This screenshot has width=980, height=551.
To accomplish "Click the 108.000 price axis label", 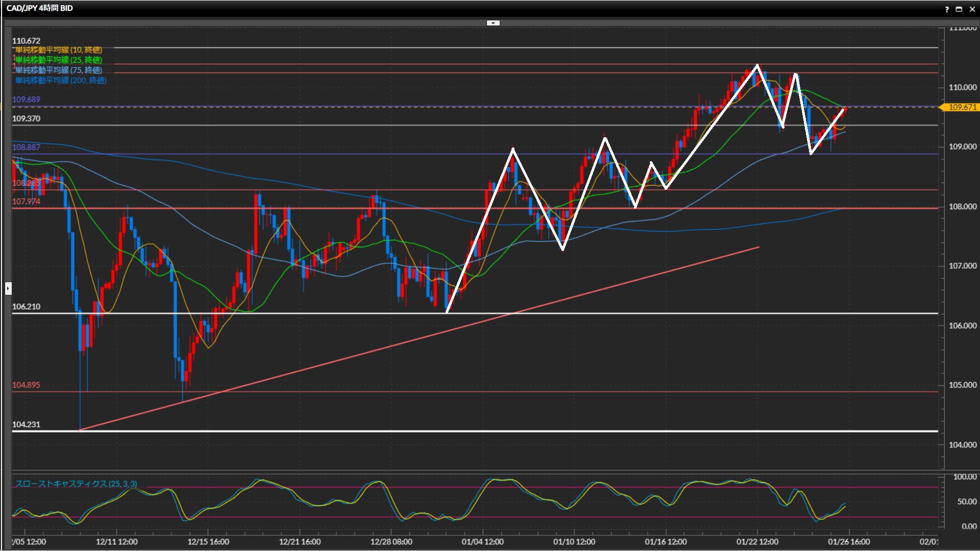I will [962, 207].
